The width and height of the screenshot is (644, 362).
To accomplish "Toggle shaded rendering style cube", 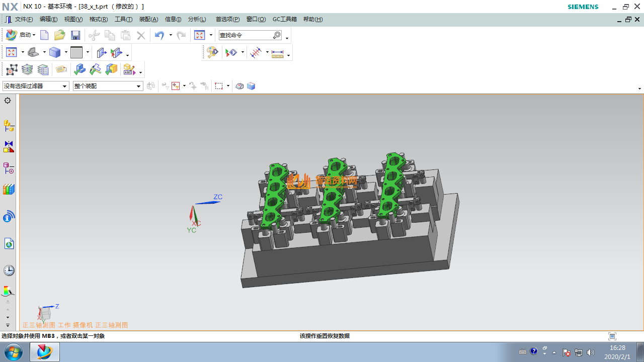I will (54, 52).
